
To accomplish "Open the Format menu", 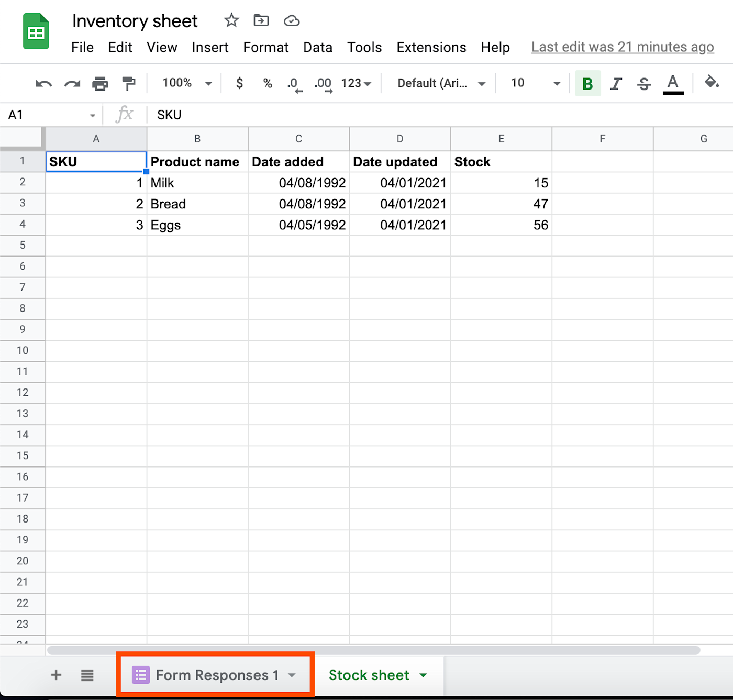I will pyautogui.click(x=265, y=47).
